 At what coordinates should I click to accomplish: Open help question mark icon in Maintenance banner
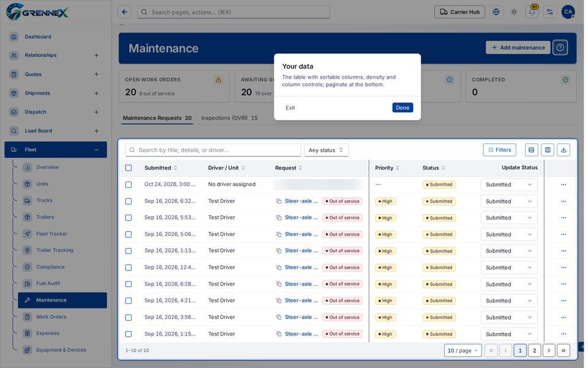point(560,48)
